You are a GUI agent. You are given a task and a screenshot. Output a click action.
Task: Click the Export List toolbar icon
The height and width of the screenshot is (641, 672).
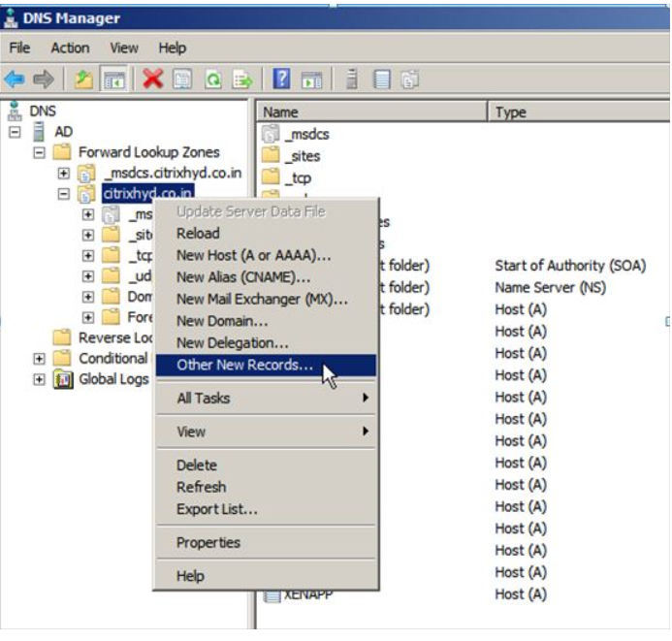coord(242,80)
